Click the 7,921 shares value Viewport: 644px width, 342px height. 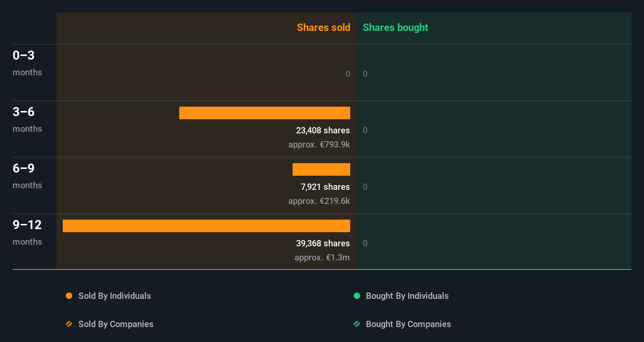325,187
